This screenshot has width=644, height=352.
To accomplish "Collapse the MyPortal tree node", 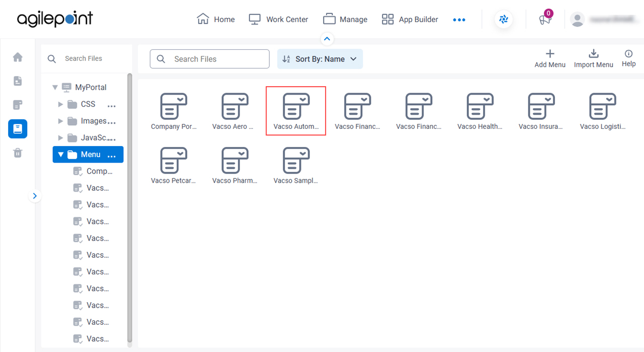I will click(x=55, y=88).
